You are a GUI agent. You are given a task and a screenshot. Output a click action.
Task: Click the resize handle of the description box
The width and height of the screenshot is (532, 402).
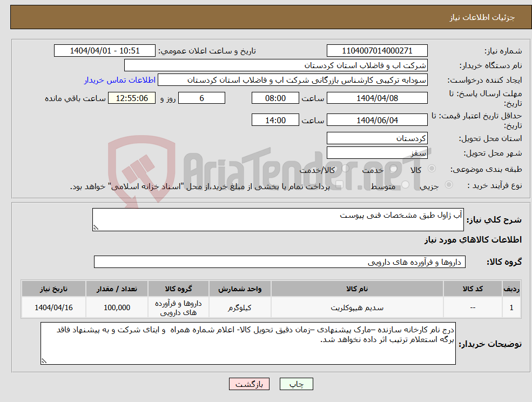(96, 228)
